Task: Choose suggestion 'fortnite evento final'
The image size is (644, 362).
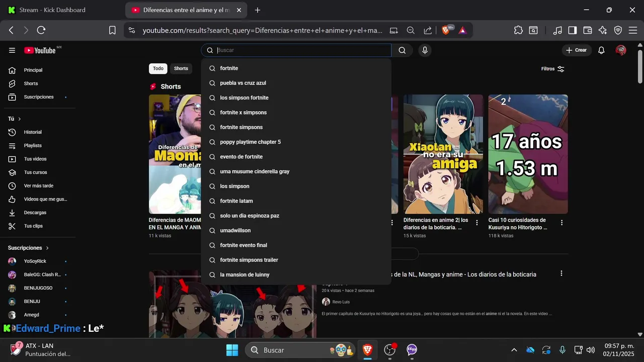Action: click(x=296, y=245)
